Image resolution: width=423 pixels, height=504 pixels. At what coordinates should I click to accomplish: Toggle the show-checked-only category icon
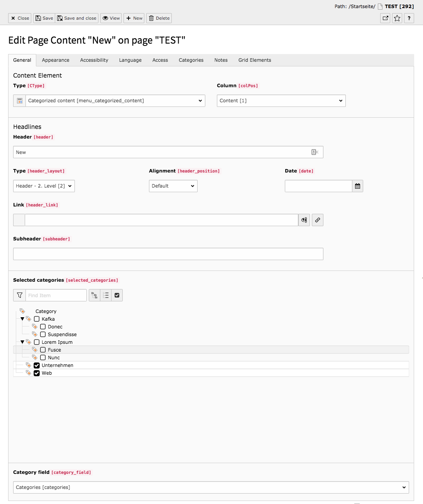[x=117, y=295]
